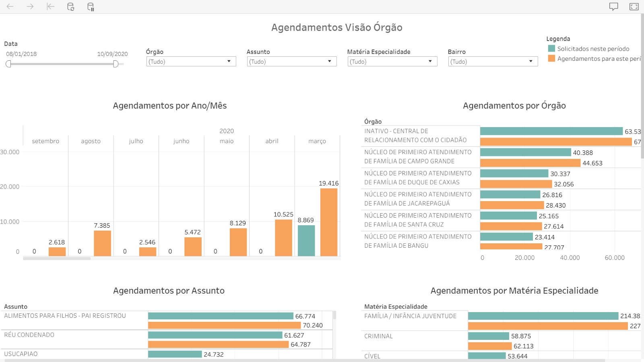Click the Undo arrow in the toolbar
The image size is (644, 362).
(10, 6)
